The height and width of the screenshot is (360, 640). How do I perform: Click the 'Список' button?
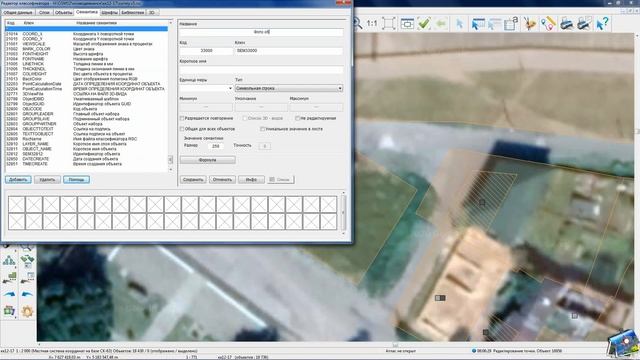280,180
